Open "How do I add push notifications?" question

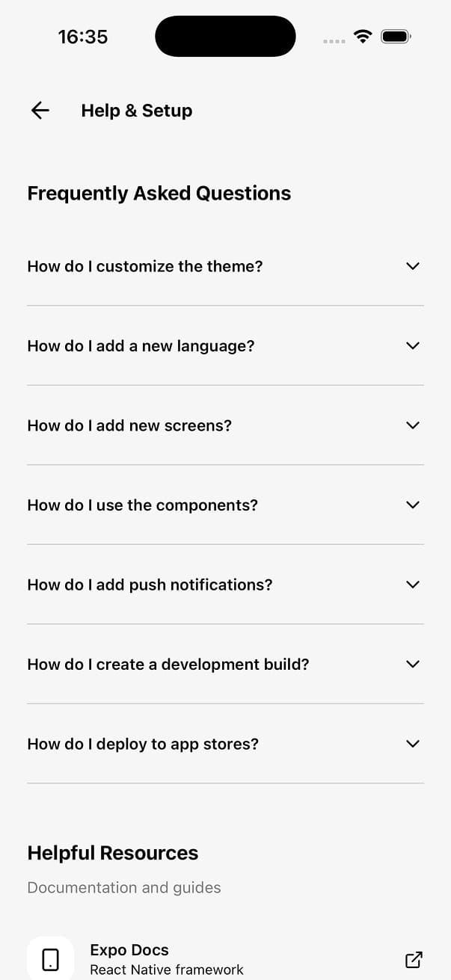[x=150, y=585]
